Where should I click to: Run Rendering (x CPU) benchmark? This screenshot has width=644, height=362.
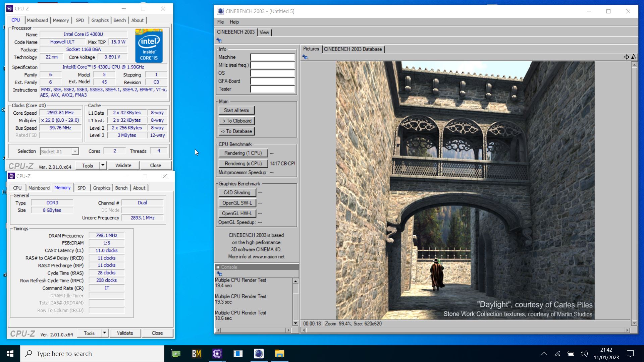click(243, 163)
